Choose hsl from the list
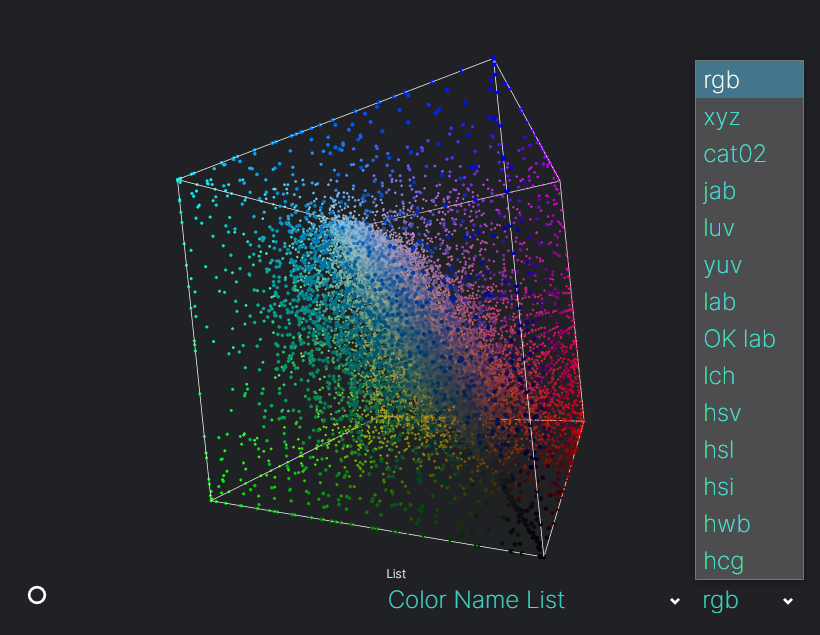The image size is (820, 635). click(x=749, y=450)
